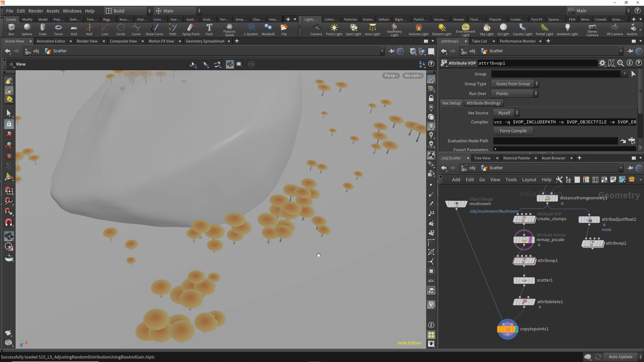Open the Run Over dropdown
This screenshot has height=362, width=644.
point(515,94)
